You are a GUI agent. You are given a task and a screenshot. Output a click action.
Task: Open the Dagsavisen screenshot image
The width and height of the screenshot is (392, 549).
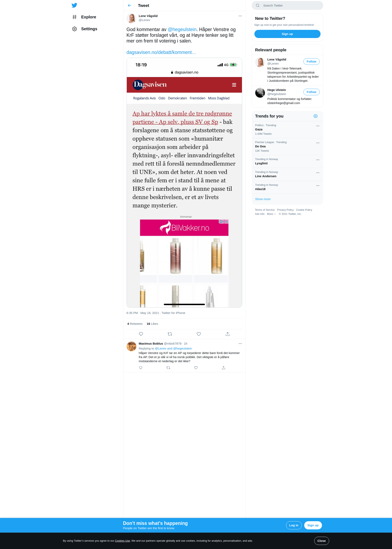click(184, 183)
